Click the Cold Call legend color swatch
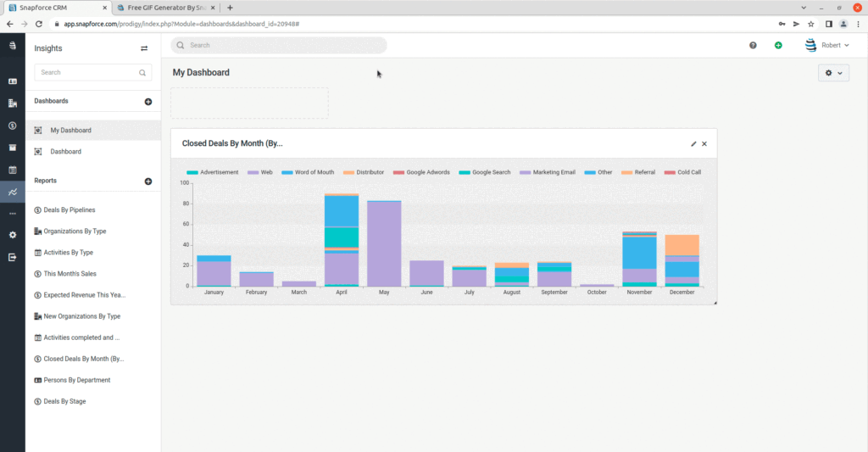The width and height of the screenshot is (868, 452). [670, 172]
